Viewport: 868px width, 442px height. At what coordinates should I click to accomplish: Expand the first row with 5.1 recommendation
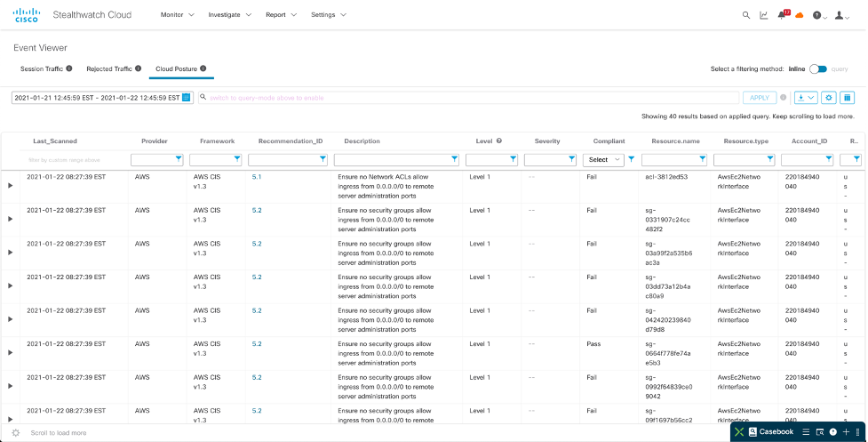(11, 185)
